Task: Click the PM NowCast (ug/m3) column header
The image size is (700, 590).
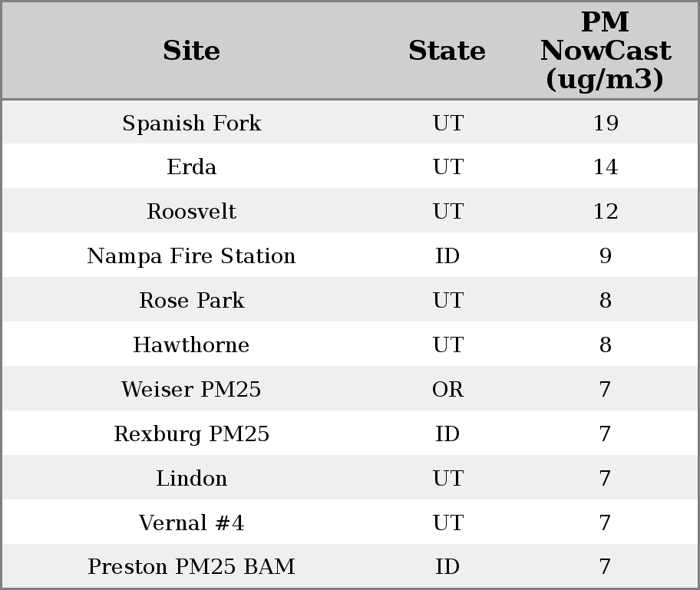Action: point(605,51)
